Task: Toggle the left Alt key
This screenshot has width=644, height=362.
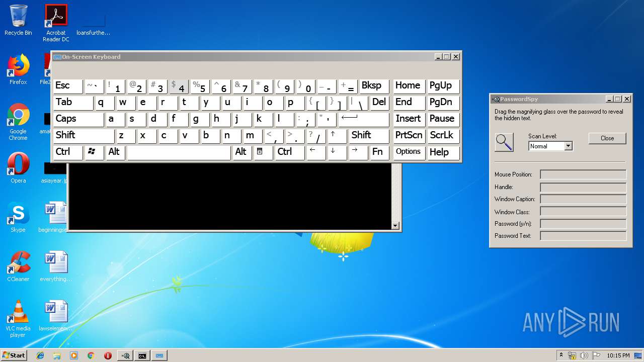Action: click(x=115, y=152)
